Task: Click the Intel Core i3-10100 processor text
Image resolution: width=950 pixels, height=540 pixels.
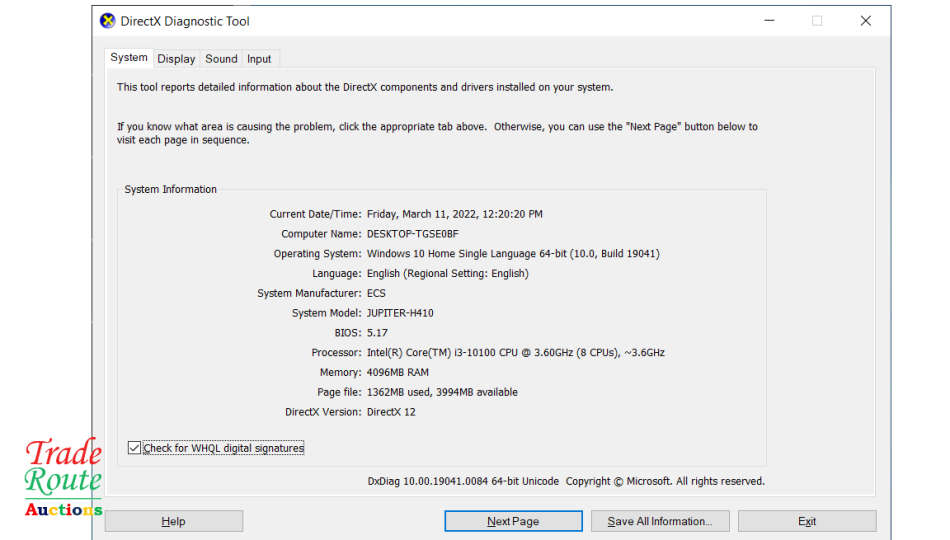Action: [x=515, y=353]
